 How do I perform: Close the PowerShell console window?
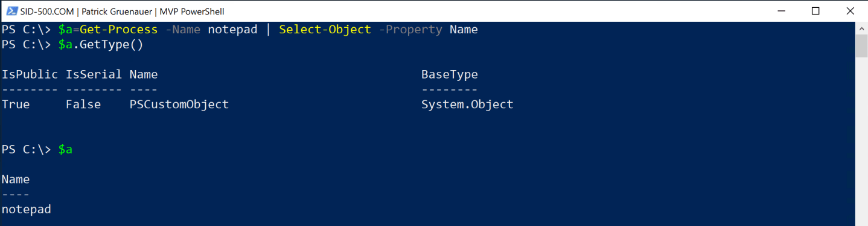tap(850, 11)
